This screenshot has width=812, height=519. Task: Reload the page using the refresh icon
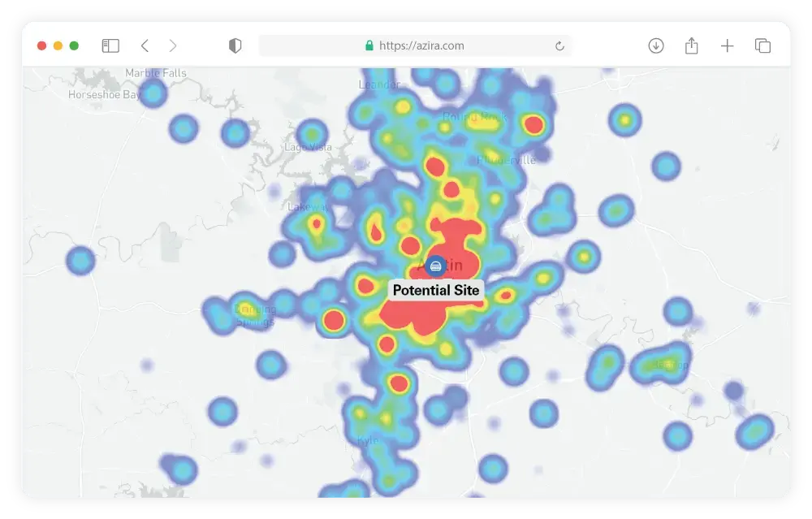559,46
